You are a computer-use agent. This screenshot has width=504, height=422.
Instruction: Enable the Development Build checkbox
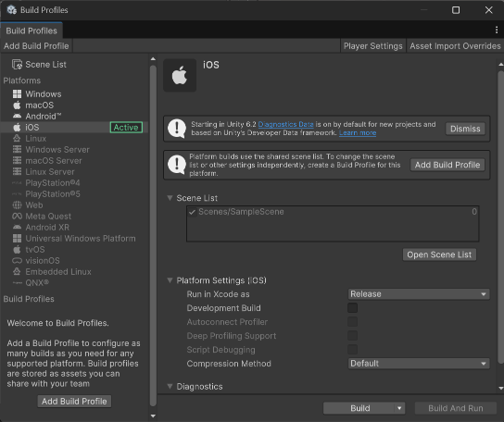(353, 308)
